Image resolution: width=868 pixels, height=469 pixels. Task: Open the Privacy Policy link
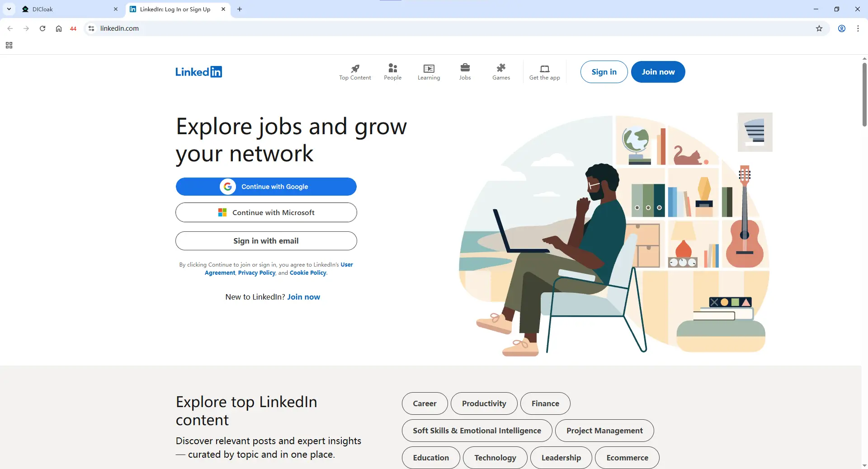coord(256,273)
